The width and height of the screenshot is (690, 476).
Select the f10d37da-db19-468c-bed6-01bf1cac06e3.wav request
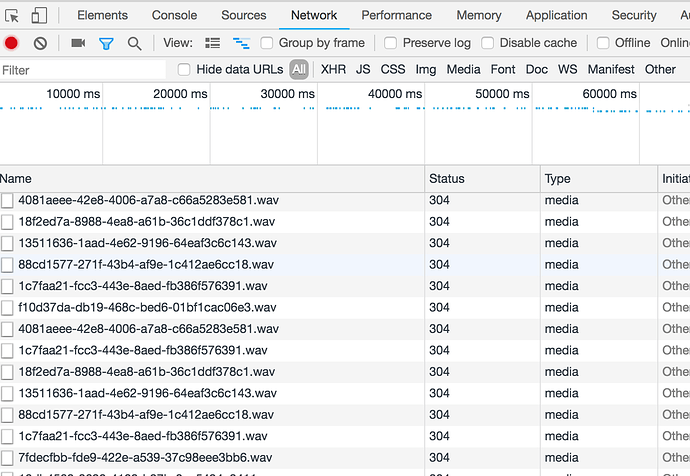coord(147,307)
